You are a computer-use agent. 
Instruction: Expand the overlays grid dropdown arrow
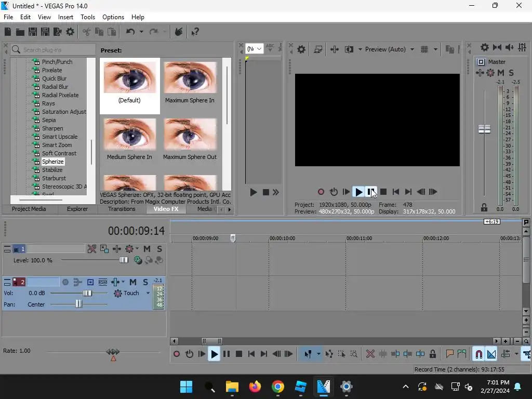click(435, 49)
